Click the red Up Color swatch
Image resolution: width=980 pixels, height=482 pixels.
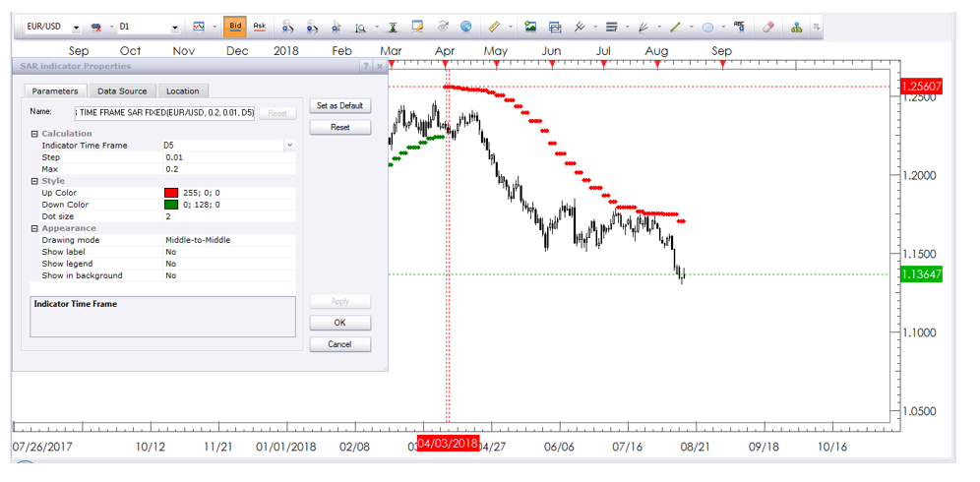pyautogui.click(x=171, y=193)
